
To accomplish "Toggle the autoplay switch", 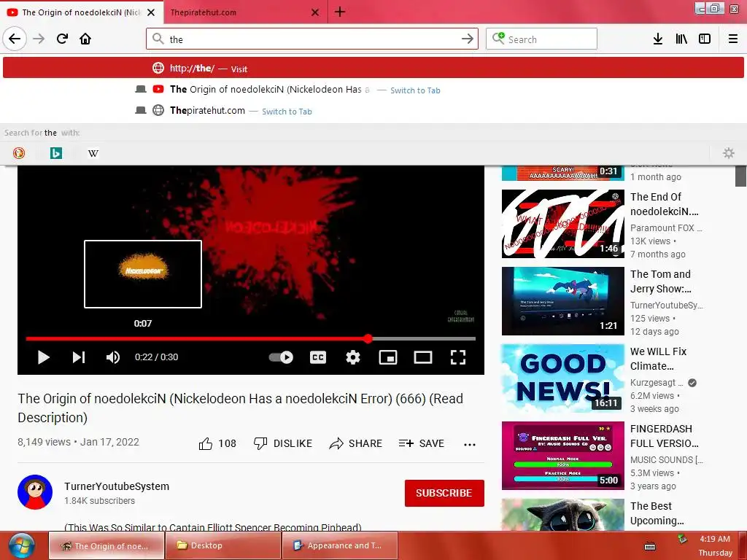I will click(281, 357).
